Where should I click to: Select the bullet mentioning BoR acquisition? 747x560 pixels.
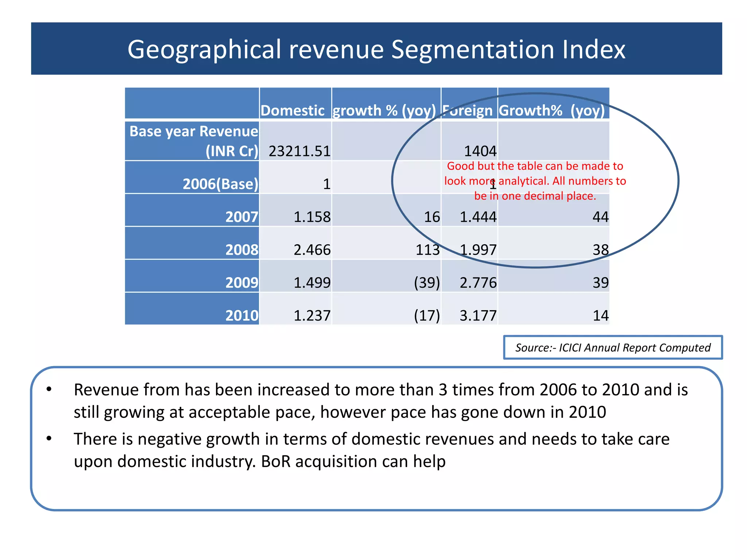[371, 450]
